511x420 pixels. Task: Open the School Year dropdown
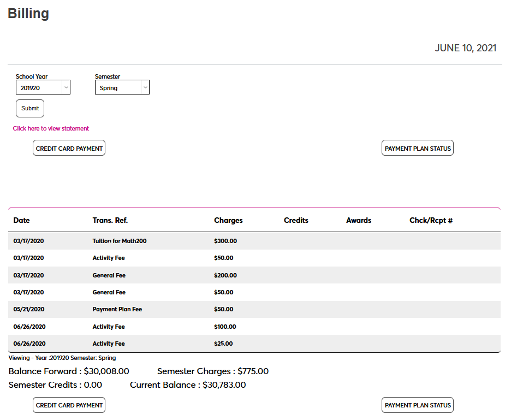[x=43, y=87]
